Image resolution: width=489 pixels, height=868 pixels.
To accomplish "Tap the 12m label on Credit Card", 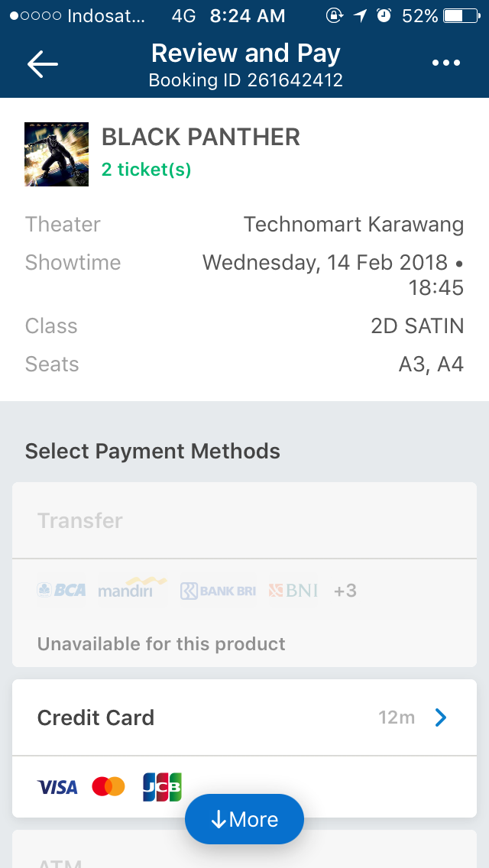I will pos(397,717).
